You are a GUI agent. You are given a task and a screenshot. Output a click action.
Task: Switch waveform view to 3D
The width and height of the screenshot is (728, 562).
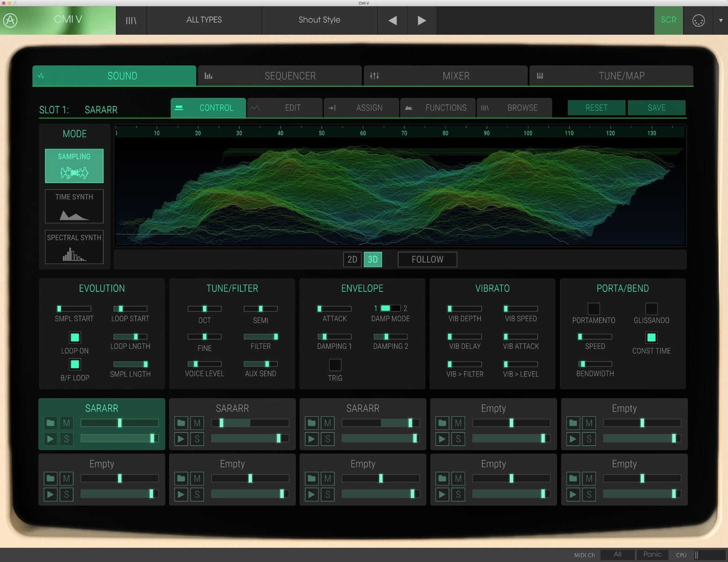[x=373, y=259]
